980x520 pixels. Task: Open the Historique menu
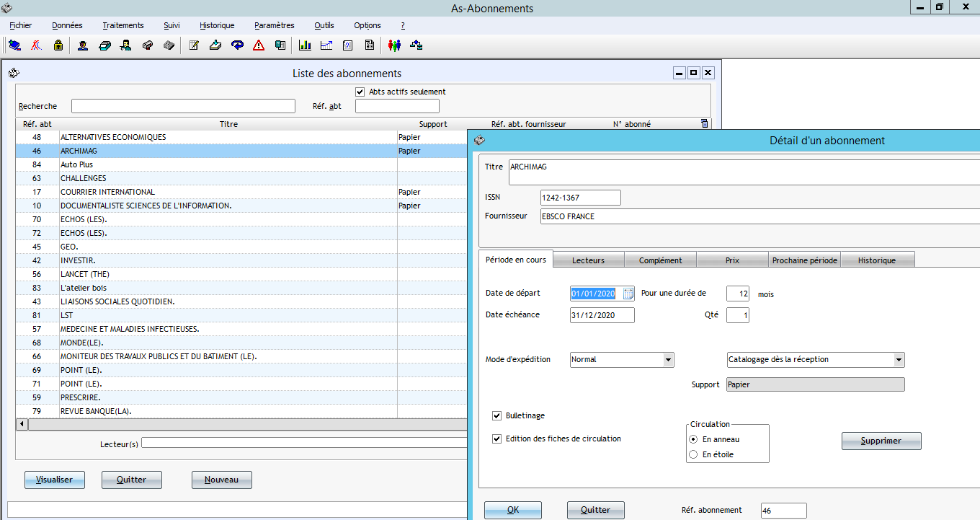pos(217,25)
